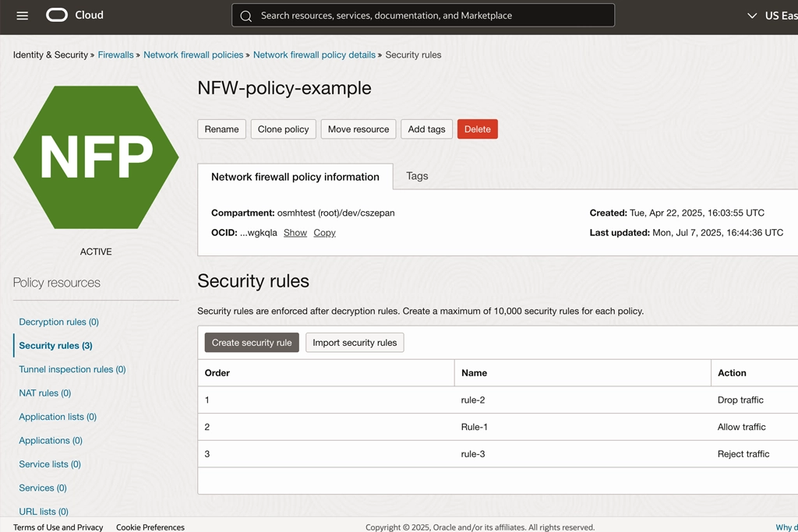Click Create security rule button
This screenshot has width=798, height=532.
click(252, 343)
